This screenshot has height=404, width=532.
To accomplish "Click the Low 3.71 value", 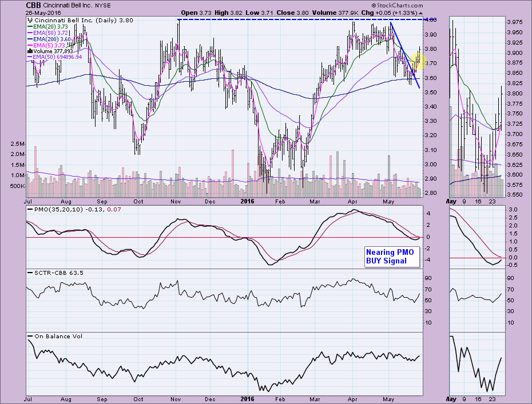I will click(259, 13).
